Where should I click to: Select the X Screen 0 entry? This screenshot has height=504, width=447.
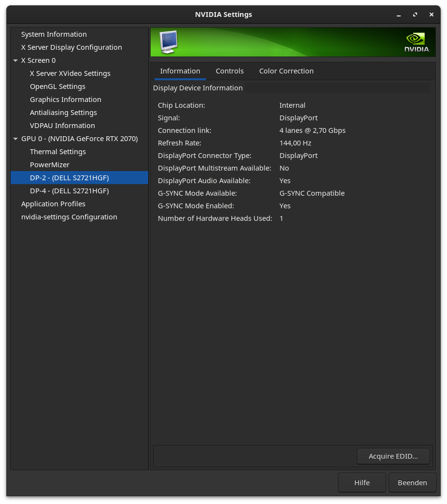pos(38,60)
